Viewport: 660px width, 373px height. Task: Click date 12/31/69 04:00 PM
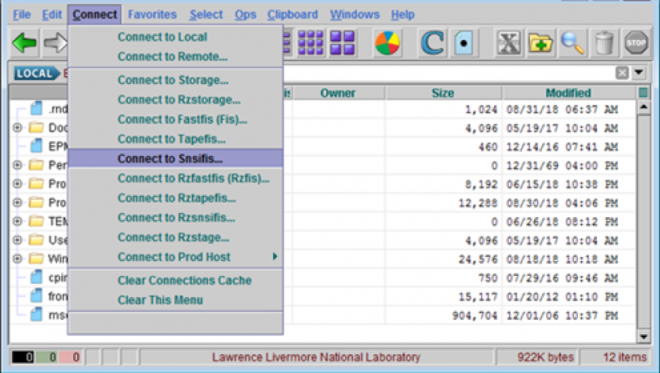(x=562, y=165)
